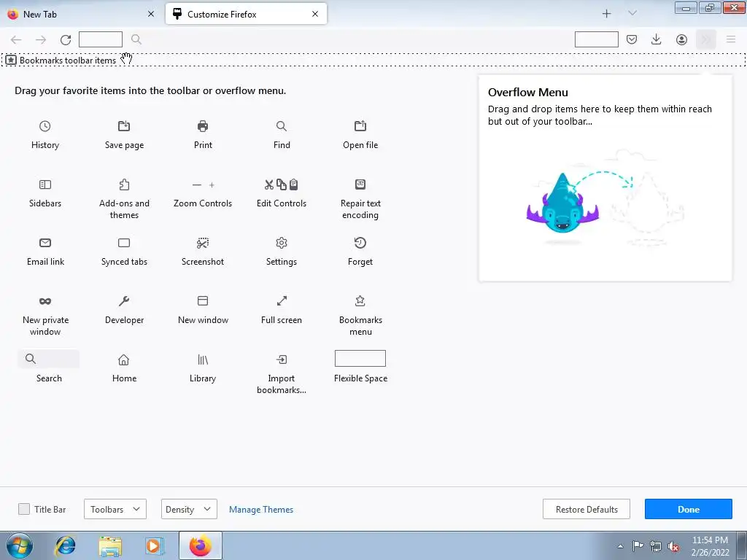Screen dimensions: 747x560
Task: Select the Sidebars icon
Action: pos(44,184)
